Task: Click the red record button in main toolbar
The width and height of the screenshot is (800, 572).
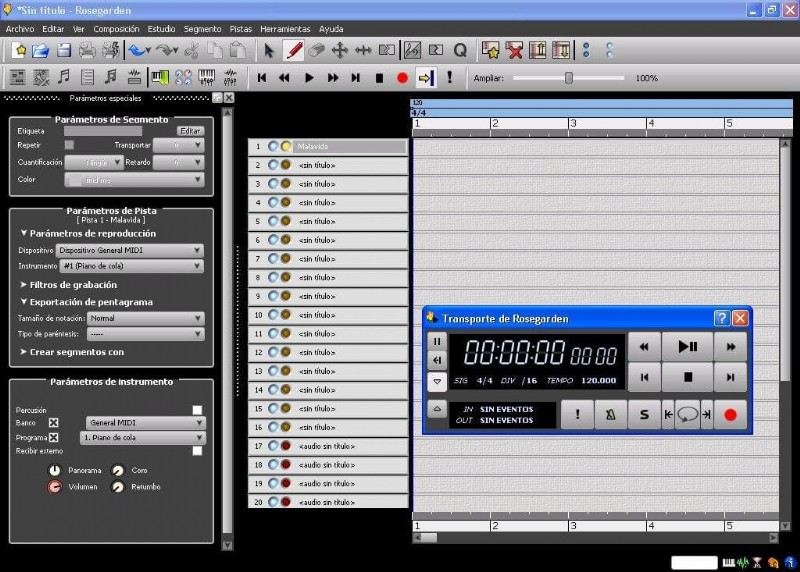Action: [x=402, y=78]
